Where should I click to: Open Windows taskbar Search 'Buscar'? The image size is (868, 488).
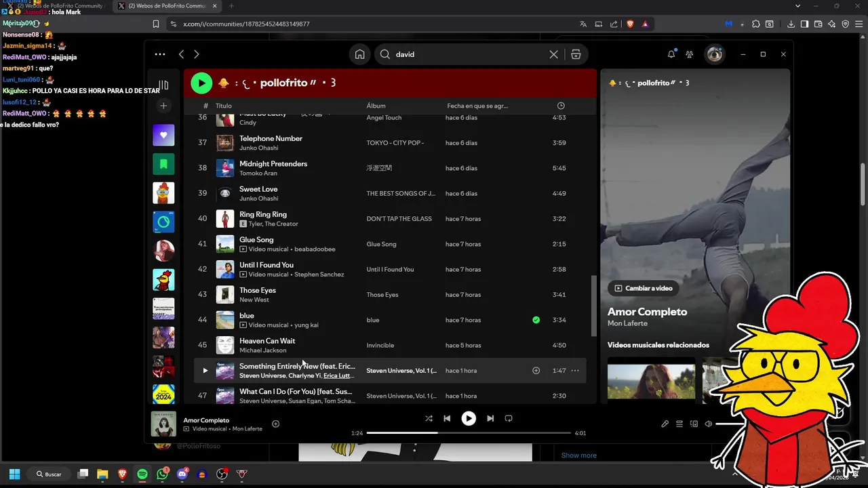click(50, 474)
